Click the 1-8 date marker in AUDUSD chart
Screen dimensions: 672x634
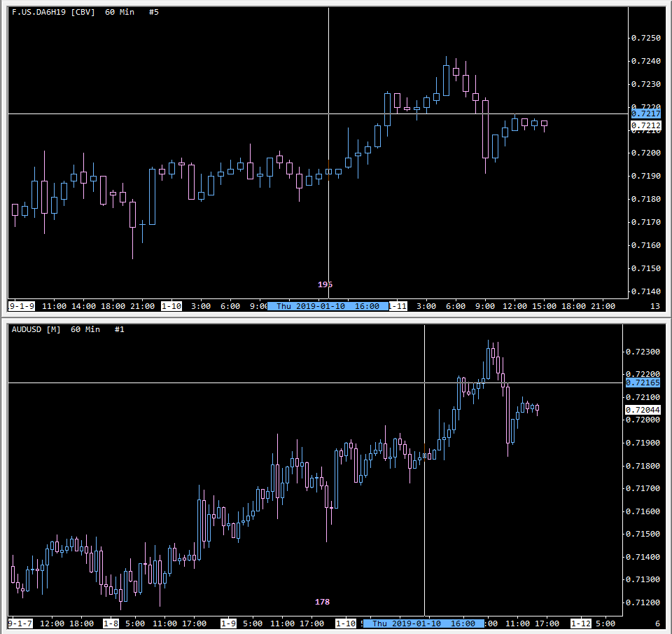click(111, 623)
